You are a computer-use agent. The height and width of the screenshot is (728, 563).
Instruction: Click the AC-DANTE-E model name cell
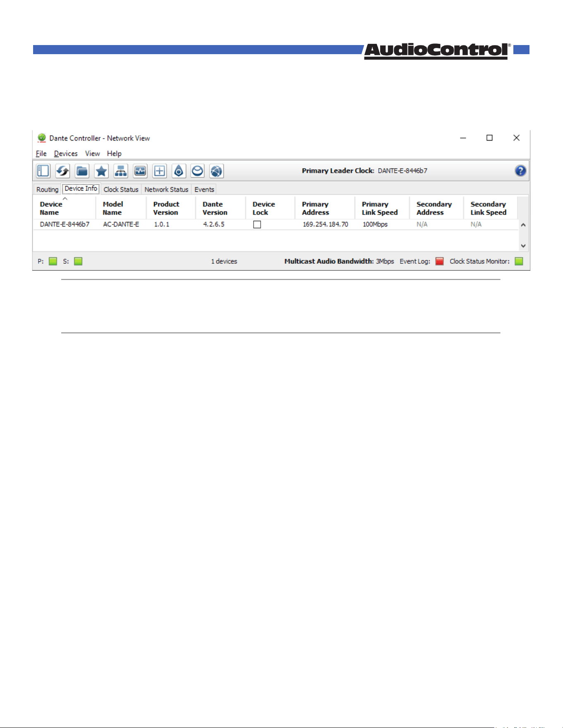[x=121, y=224]
